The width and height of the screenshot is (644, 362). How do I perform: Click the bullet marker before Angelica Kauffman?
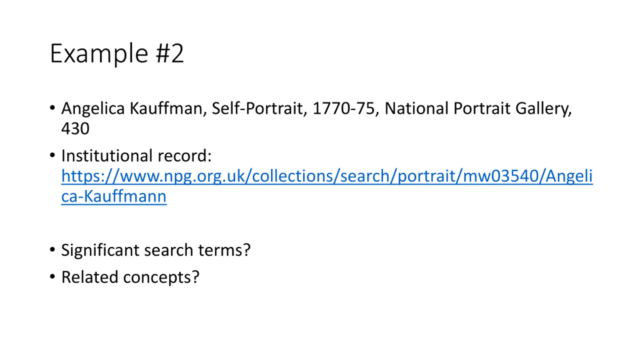(x=52, y=108)
